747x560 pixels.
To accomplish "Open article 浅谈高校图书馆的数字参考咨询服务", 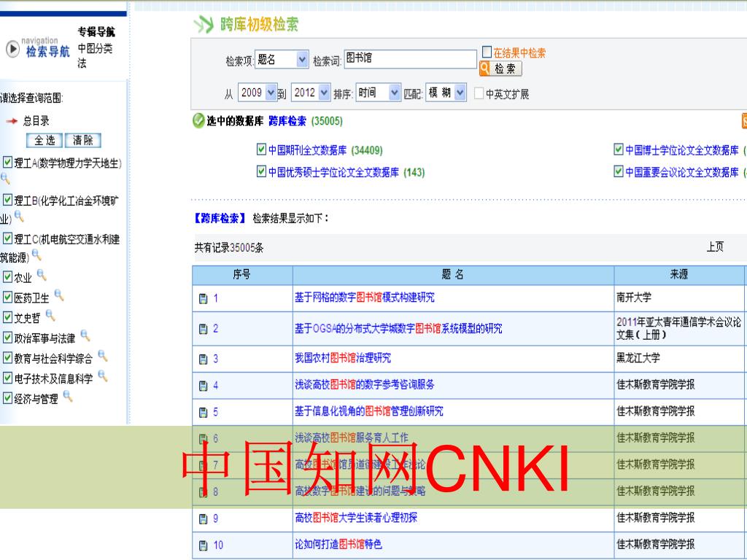I will point(365,384).
